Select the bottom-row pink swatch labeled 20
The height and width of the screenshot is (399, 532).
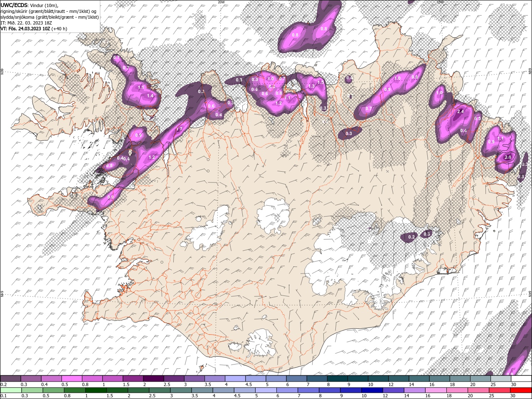[x=478, y=390]
